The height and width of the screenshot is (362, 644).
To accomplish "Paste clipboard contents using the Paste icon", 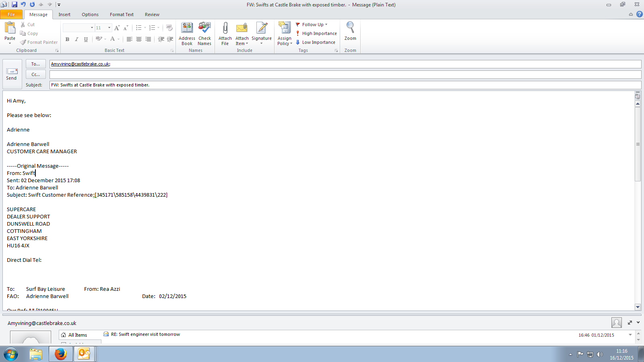I will (10, 28).
